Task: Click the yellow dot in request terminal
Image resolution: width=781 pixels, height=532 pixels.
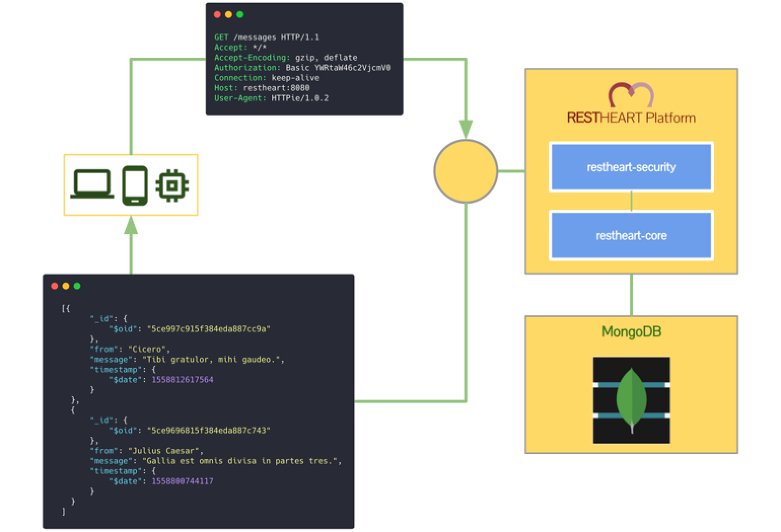Action: (228, 15)
